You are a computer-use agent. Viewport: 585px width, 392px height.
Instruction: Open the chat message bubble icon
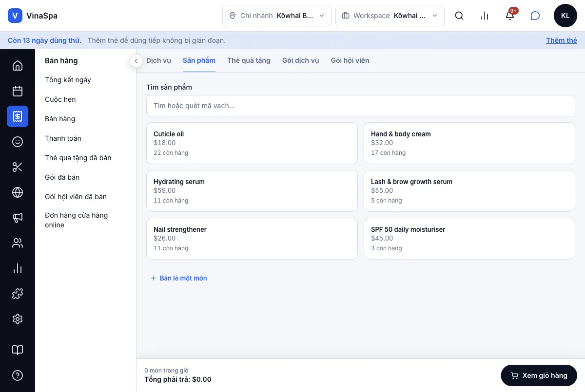pos(535,16)
